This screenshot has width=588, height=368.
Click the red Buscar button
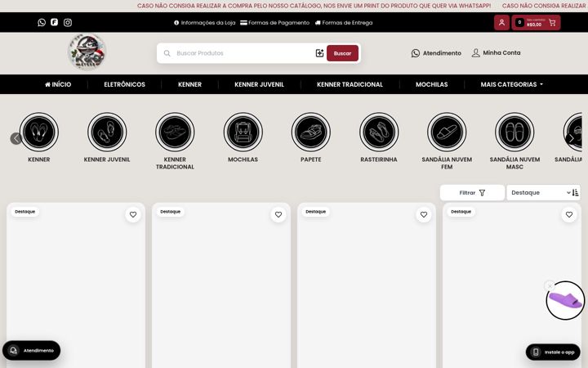[x=342, y=53]
